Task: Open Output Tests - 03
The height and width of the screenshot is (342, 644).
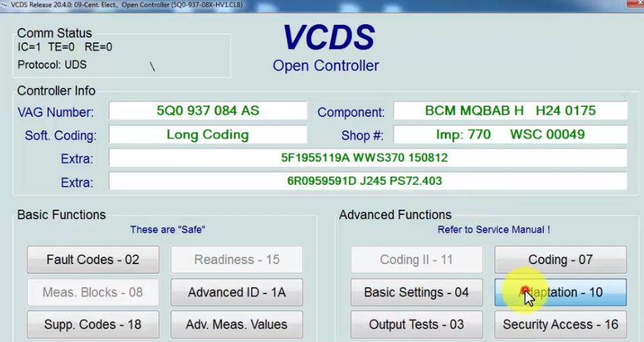Action: pyautogui.click(x=416, y=325)
